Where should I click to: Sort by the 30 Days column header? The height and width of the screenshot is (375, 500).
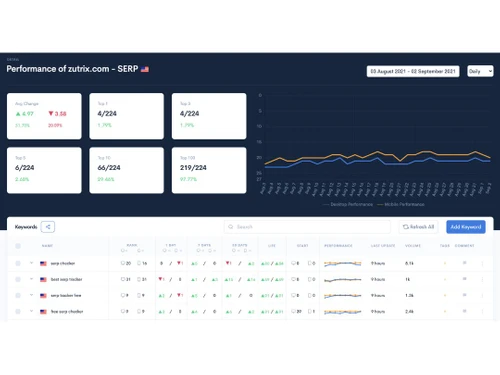tap(240, 245)
